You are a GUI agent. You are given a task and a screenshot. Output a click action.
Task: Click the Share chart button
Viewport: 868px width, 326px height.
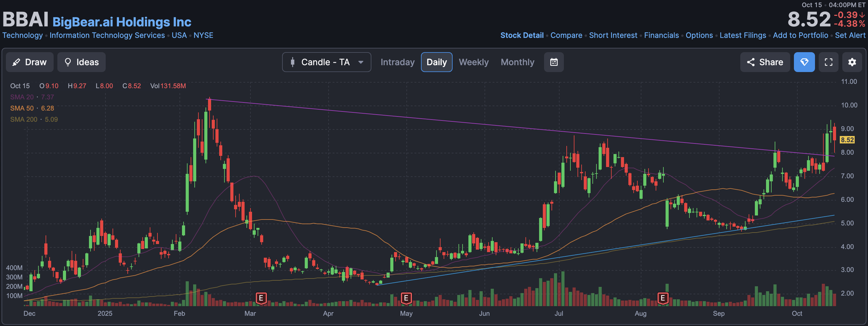pyautogui.click(x=764, y=62)
